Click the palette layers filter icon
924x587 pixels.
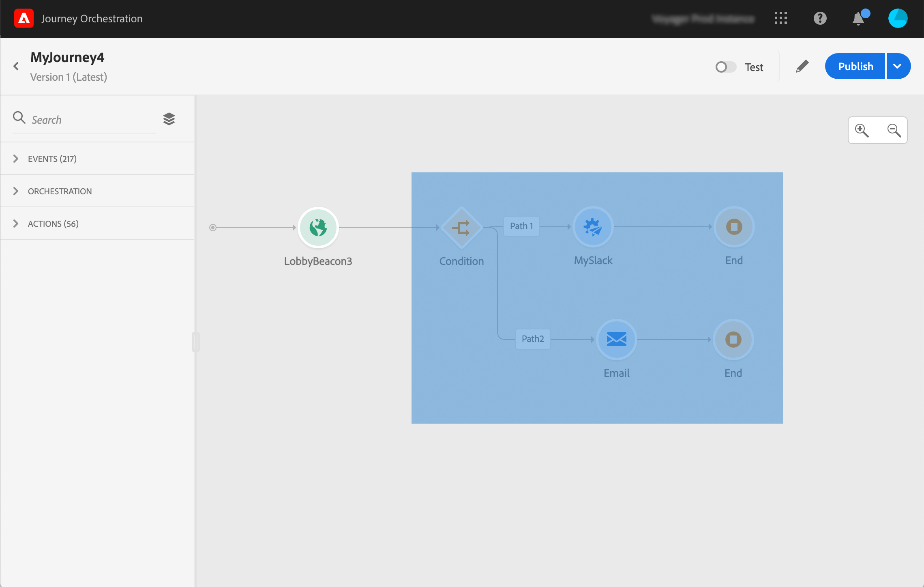point(169,119)
